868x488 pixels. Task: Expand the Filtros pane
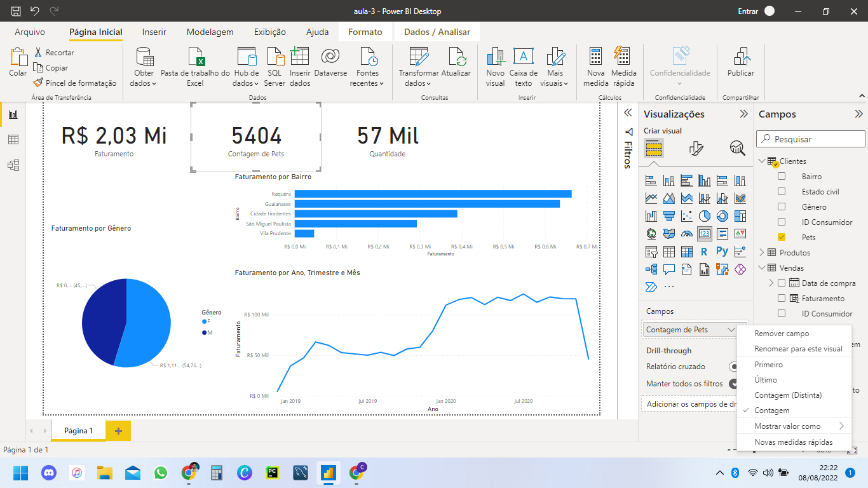(628, 112)
